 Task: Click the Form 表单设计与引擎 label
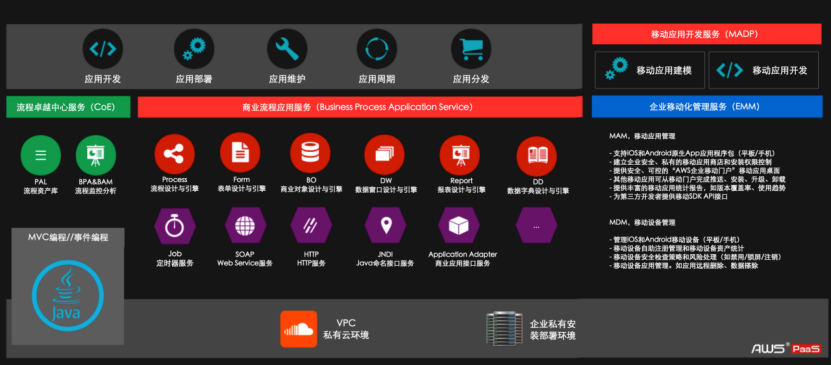241,184
